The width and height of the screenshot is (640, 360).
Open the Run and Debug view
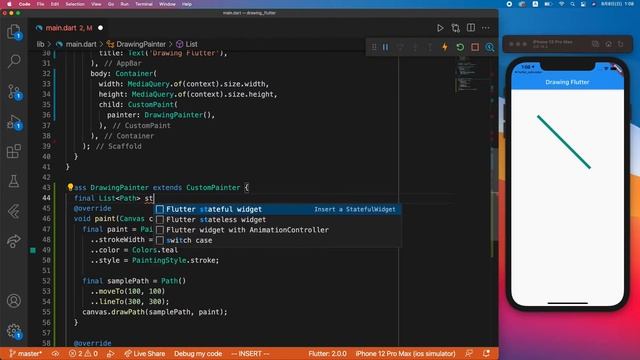tap(14, 122)
